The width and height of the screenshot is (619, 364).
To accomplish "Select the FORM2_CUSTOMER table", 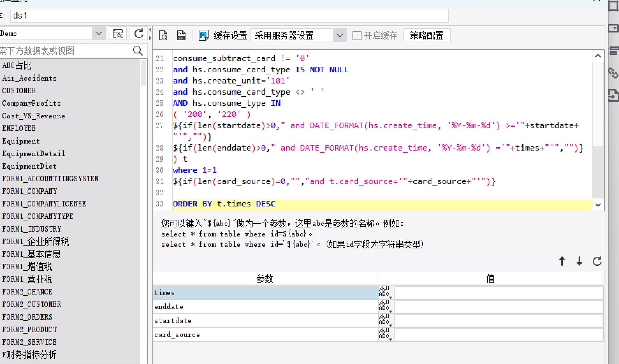I will pyautogui.click(x=32, y=304).
